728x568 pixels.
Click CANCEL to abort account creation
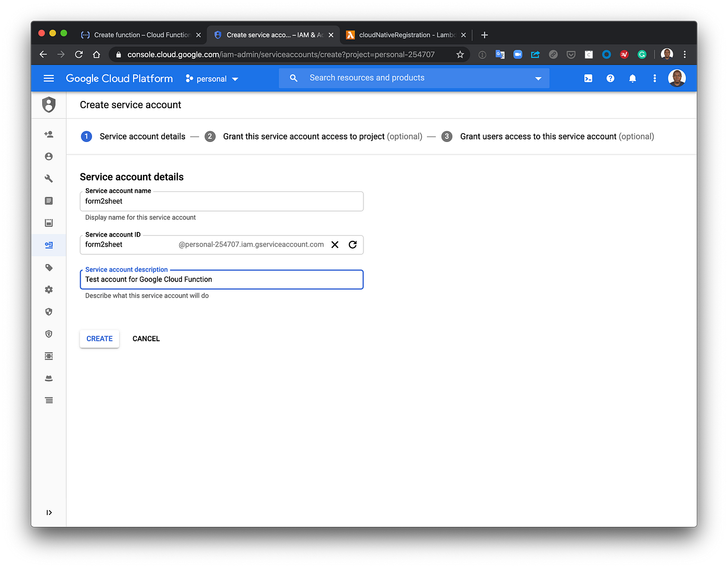click(146, 339)
